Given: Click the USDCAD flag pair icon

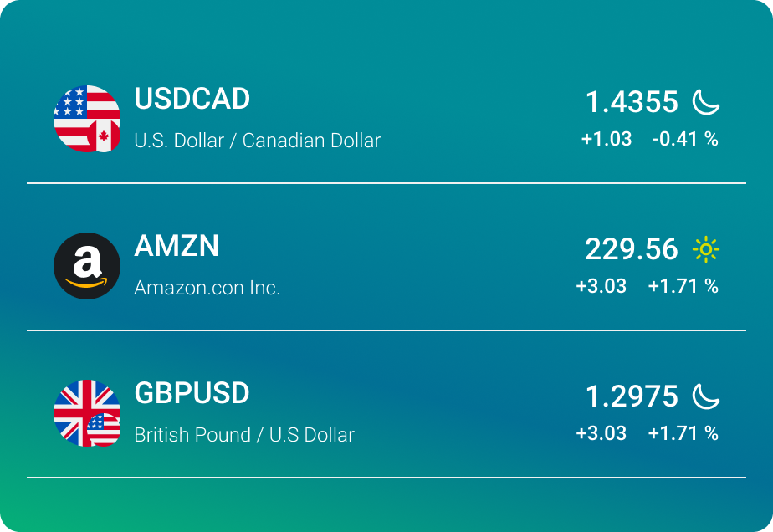Looking at the screenshot, I should pyautogui.click(x=87, y=119).
